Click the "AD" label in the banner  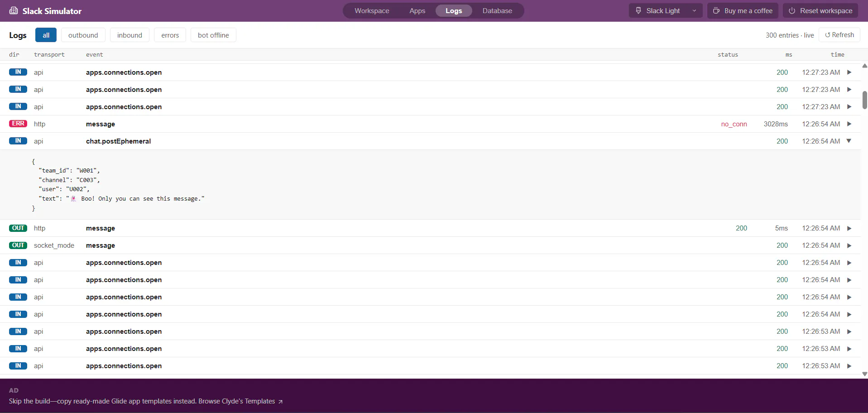14,390
